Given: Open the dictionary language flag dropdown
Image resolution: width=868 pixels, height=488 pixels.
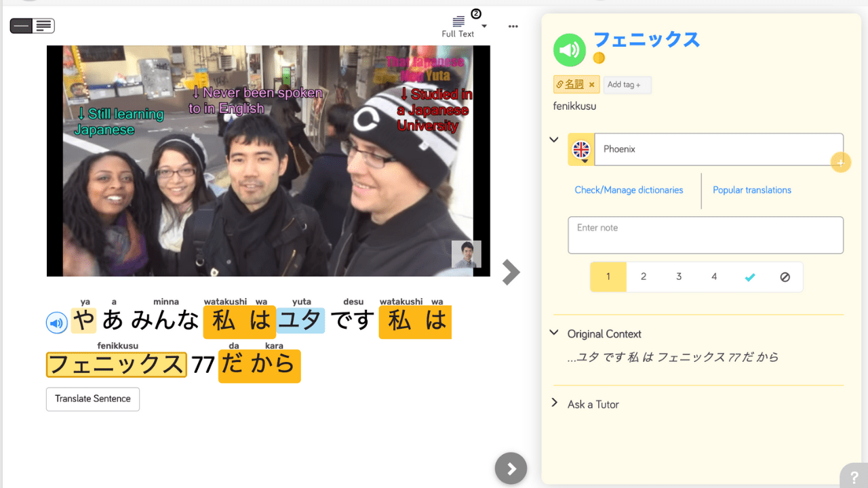Looking at the screenshot, I should [581, 150].
